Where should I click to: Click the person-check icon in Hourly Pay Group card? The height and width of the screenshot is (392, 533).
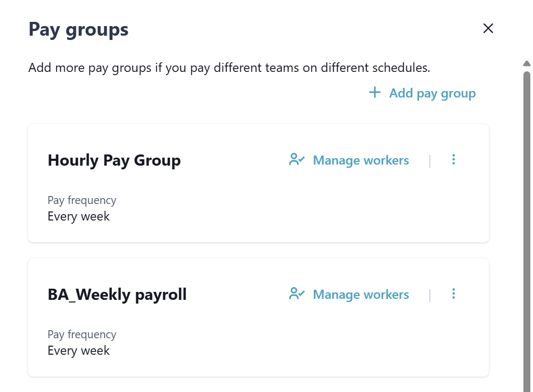click(x=297, y=160)
